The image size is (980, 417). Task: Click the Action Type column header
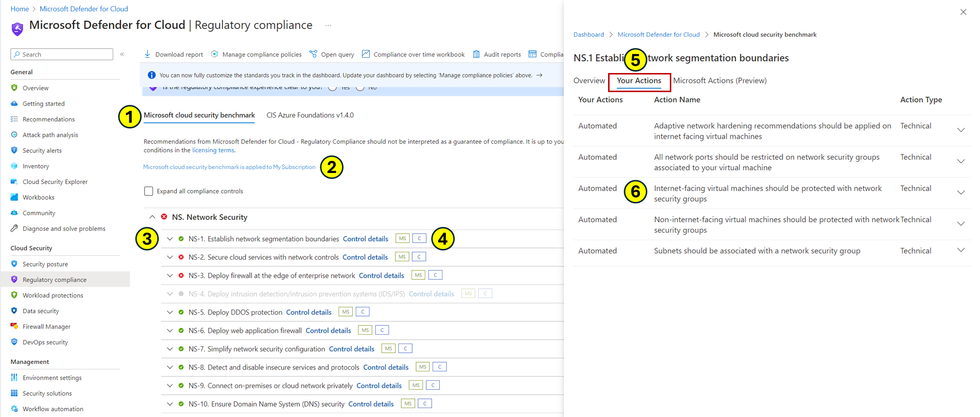click(921, 99)
